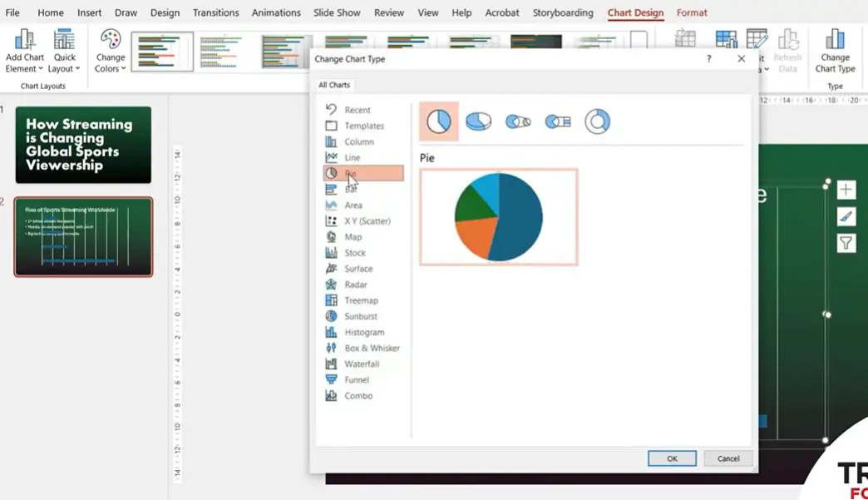868x500 pixels.
Task: Open the Quick Layout dropdown
Action: (x=65, y=52)
